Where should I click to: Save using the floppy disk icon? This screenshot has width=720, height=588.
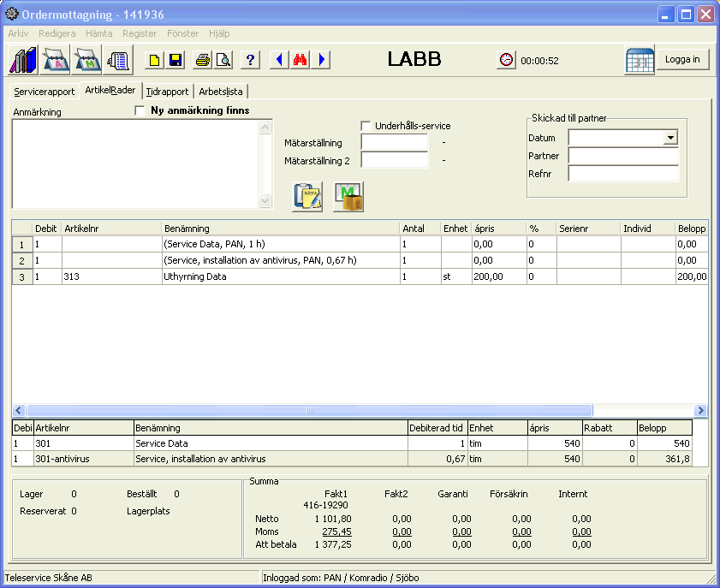(x=175, y=60)
